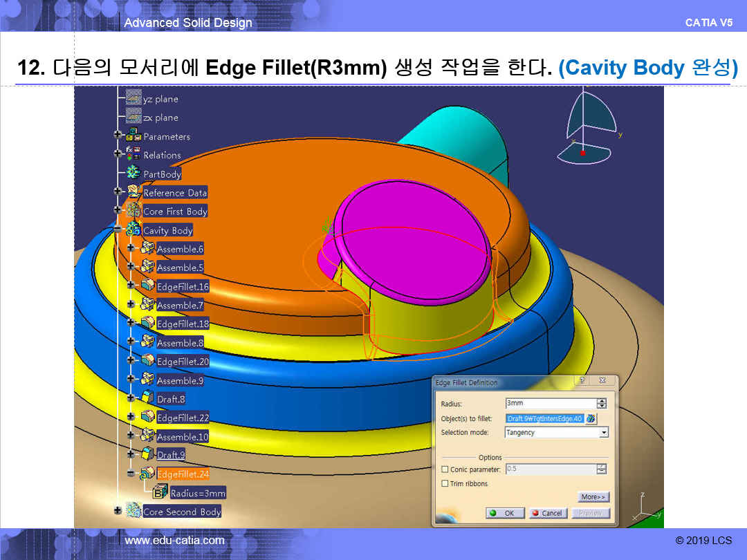Click the EdgeFillet.16 feature icon
This screenshot has height=560, width=747.
[147, 286]
